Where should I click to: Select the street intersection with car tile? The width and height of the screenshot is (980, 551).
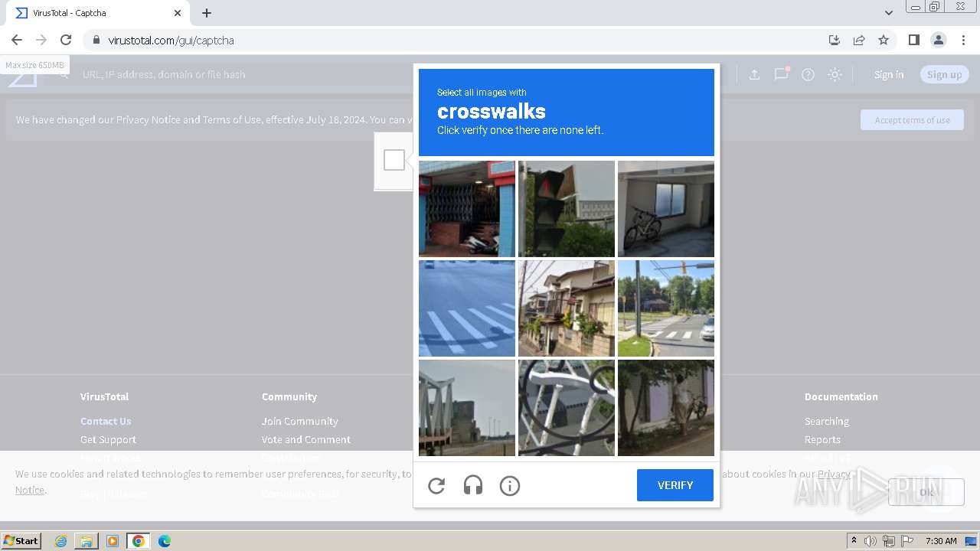pos(666,308)
